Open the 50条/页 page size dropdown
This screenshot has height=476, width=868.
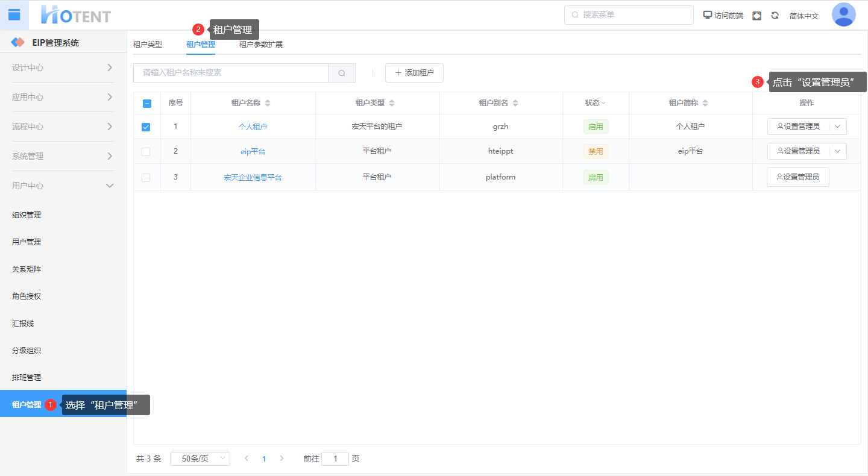200,459
